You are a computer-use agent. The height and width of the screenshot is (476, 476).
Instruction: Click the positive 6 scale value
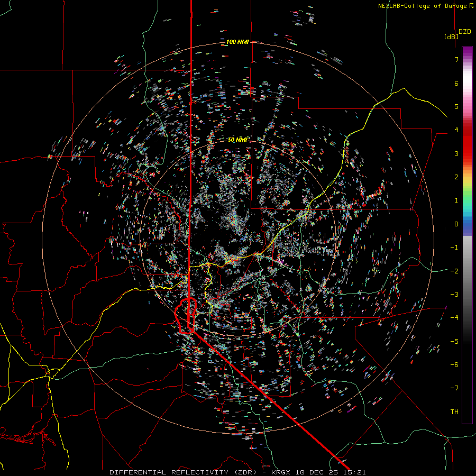(456, 83)
